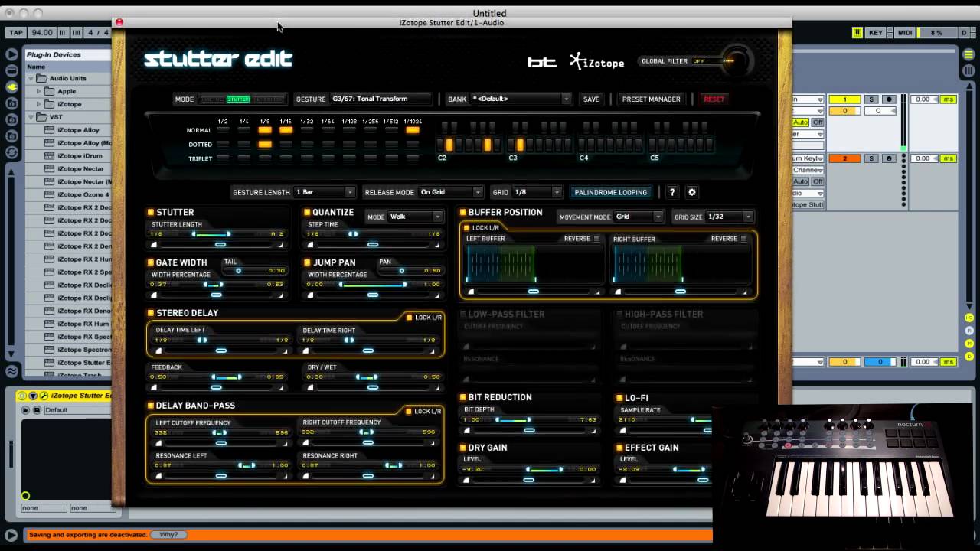Adjust the Dry Gain level slider
This screenshot has height=551, width=980.
(x=529, y=469)
